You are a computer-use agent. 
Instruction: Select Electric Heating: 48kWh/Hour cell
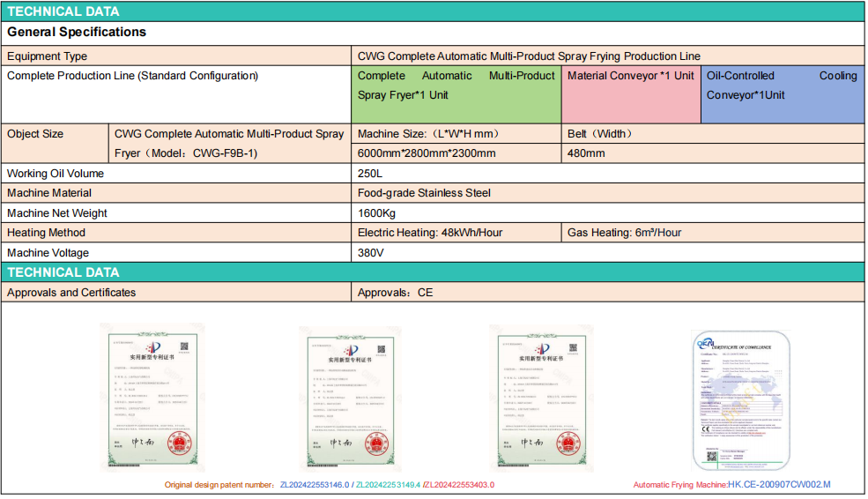(x=430, y=233)
